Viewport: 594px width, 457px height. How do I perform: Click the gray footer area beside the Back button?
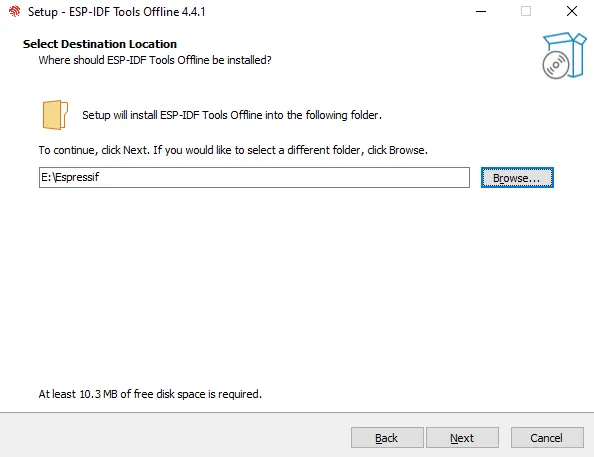[174, 436]
